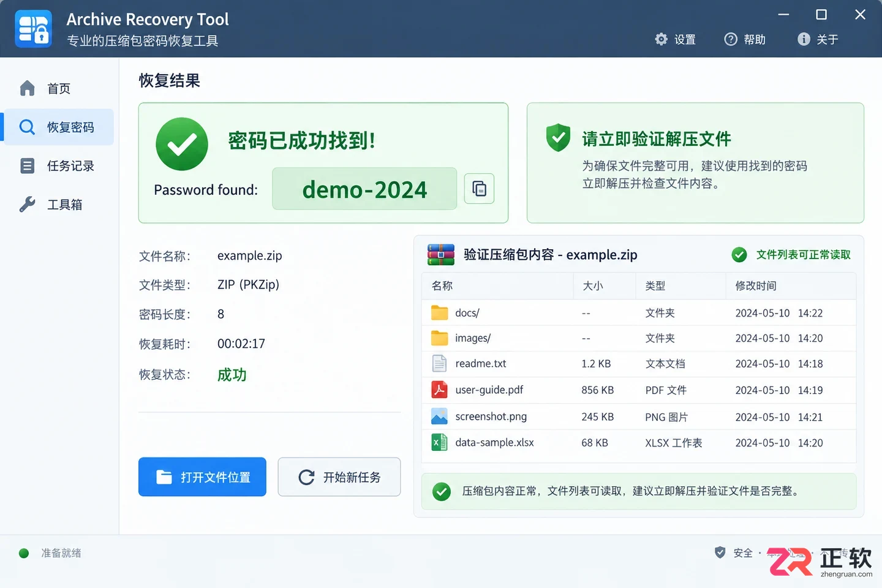Open 任务记录 in the sidebar
This screenshot has width=882, height=588.
point(59,166)
